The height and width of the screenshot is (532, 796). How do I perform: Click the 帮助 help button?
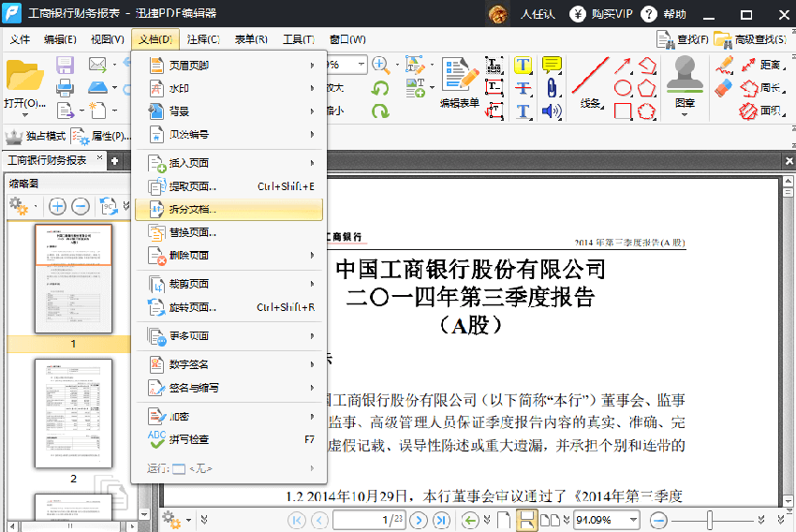click(664, 14)
